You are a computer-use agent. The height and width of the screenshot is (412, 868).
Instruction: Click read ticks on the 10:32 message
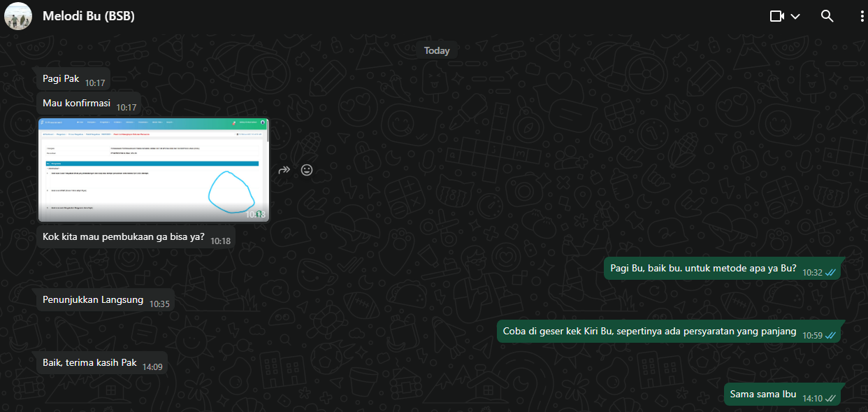pyautogui.click(x=830, y=272)
